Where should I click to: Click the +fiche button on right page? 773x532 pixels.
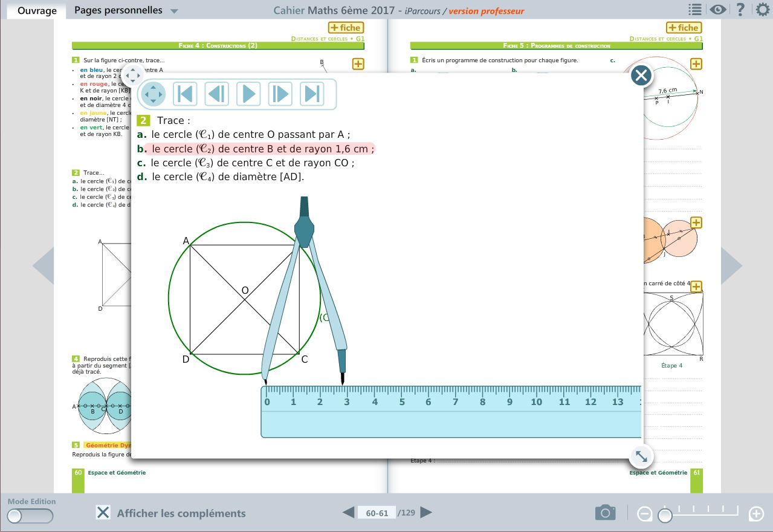click(684, 28)
